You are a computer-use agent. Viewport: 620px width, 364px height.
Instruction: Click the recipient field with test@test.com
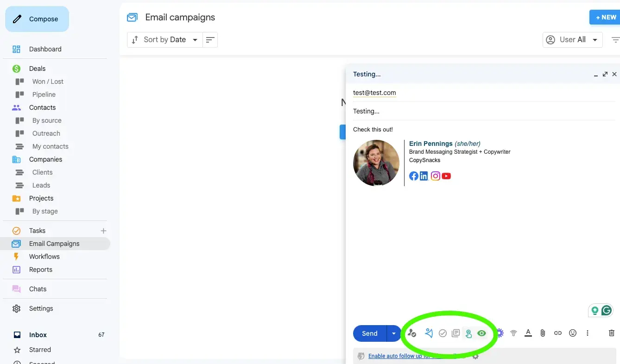[374, 93]
